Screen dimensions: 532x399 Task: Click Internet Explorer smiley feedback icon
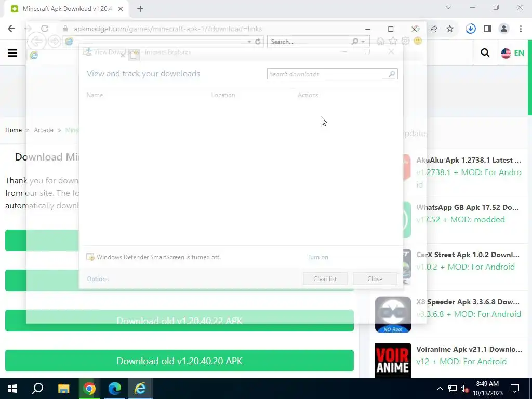(x=418, y=42)
